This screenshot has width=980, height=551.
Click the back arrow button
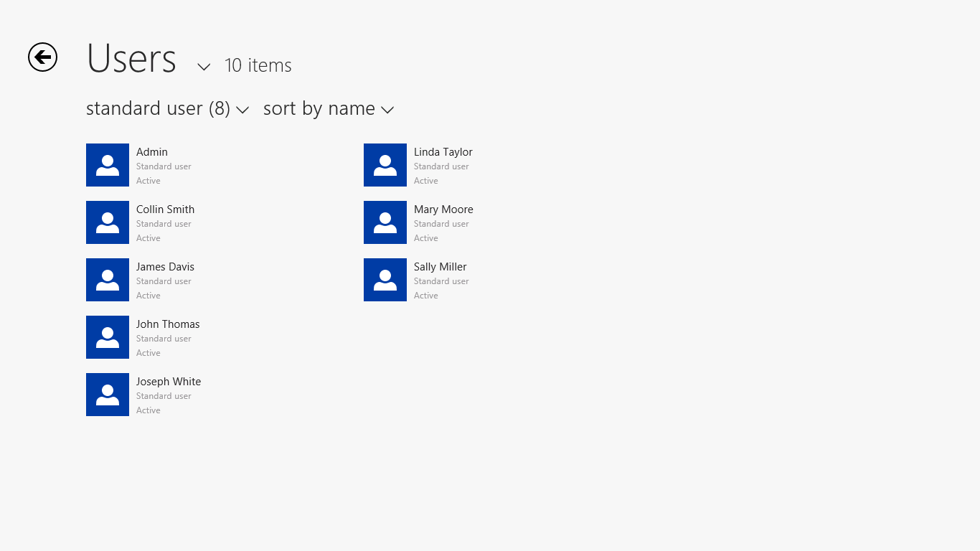pyautogui.click(x=42, y=57)
